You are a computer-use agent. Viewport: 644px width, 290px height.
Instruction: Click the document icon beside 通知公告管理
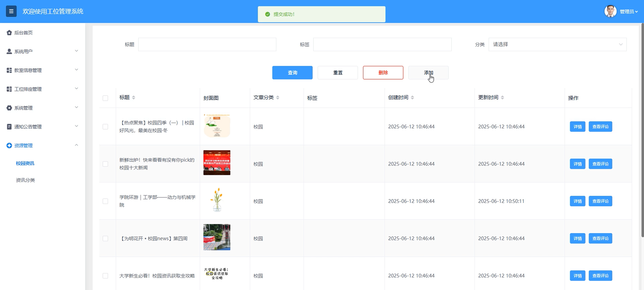(9, 127)
